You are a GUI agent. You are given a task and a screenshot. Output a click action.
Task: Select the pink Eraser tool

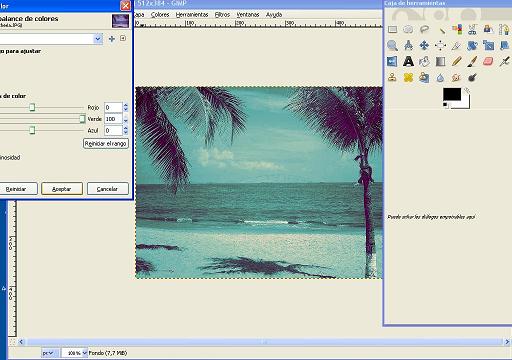coord(488,62)
